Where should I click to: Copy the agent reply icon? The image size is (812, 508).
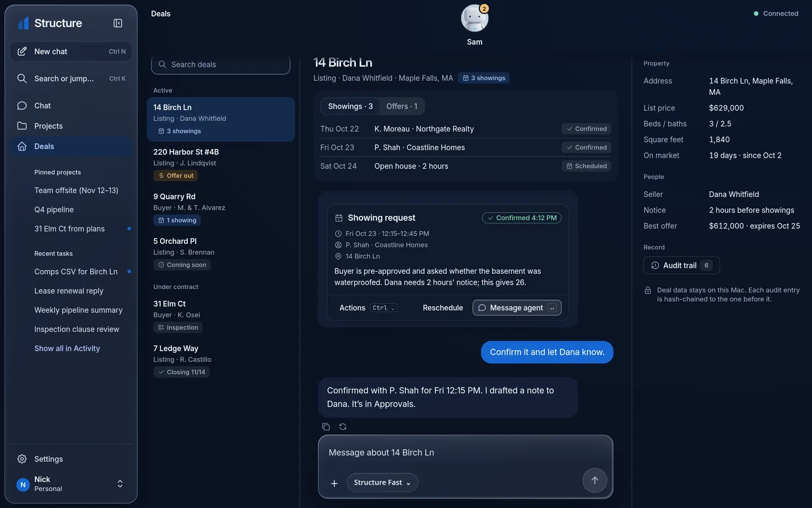coord(326,427)
